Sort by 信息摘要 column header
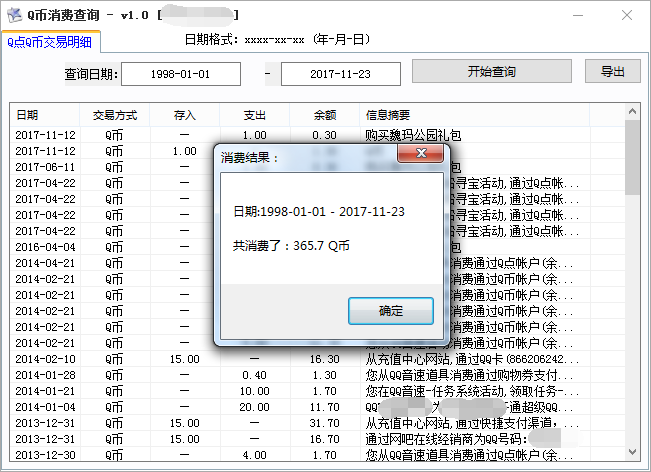Image resolution: width=651 pixels, height=472 pixels. click(474, 115)
